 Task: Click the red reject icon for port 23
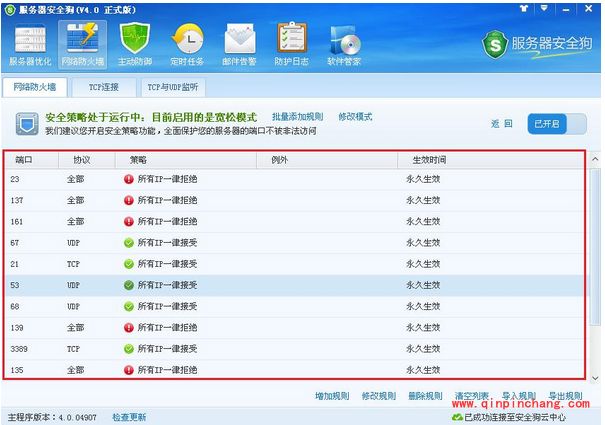tap(128, 179)
